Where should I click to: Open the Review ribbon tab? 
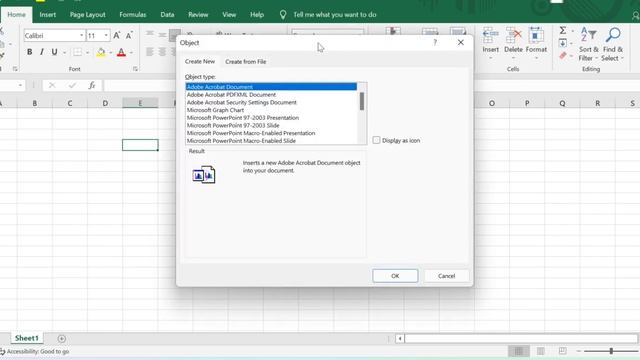coord(198,15)
